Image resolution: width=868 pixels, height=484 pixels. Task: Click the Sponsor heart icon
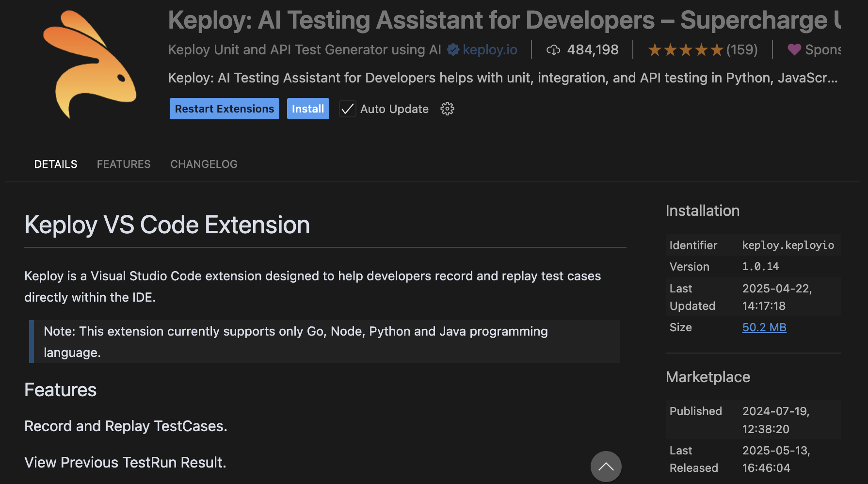(x=794, y=49)
